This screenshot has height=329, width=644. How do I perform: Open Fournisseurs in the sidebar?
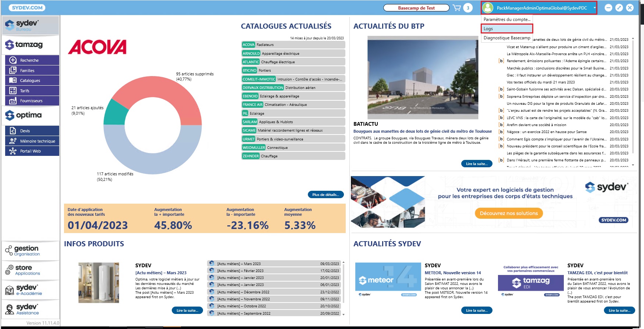tap(32, 101)
